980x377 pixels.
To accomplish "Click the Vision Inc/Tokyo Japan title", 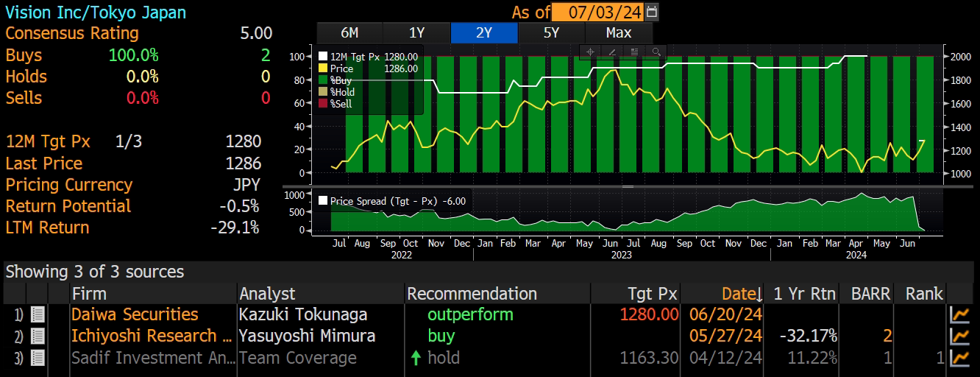I will (x=96, y=13).
